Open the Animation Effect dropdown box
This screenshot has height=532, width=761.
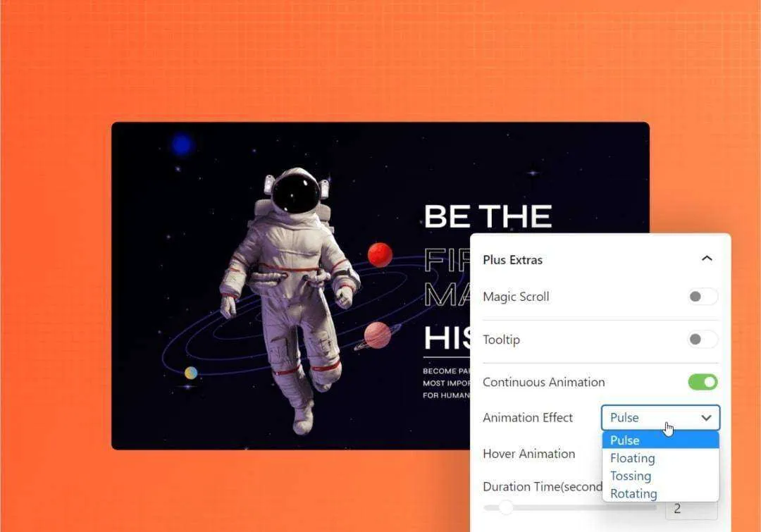click(660, 418)
